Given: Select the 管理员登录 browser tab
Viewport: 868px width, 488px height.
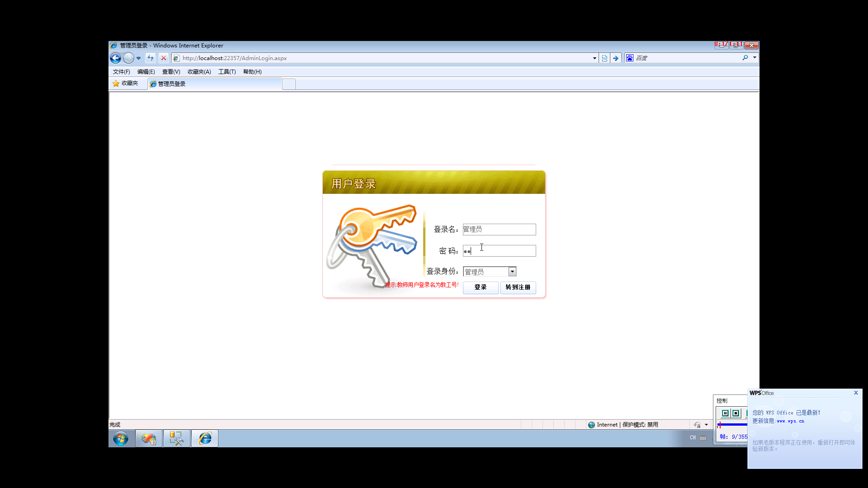Looking at the screenshot, I should tap(214, 84).
